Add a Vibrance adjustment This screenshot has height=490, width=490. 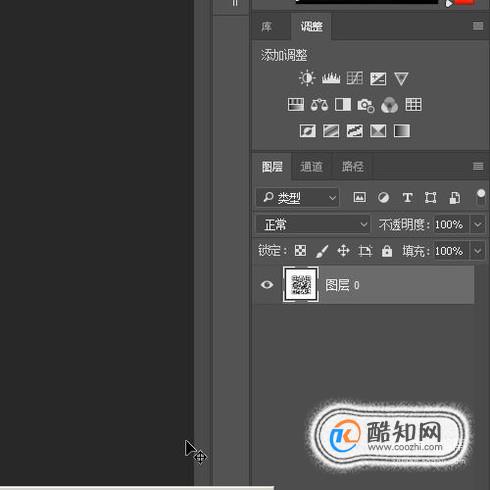[x=401, y=79]
